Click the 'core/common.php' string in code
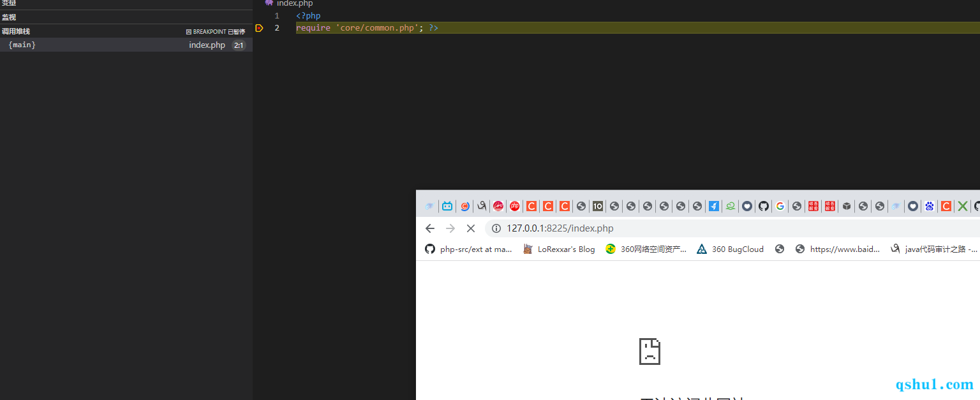 click(x=377, y=28)
